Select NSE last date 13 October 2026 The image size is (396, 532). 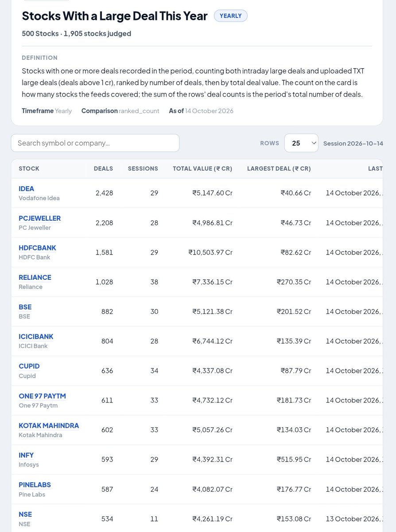pos(354,519)
